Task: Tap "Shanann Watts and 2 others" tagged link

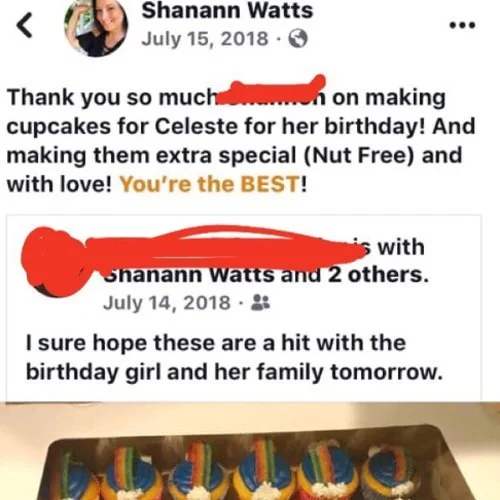Action: 266,275
